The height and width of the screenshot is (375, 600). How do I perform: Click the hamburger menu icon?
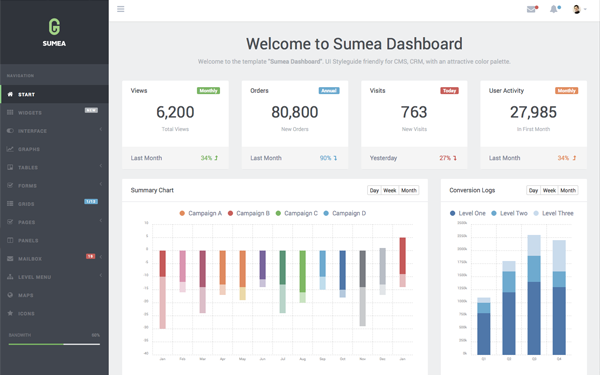[121, 9]
